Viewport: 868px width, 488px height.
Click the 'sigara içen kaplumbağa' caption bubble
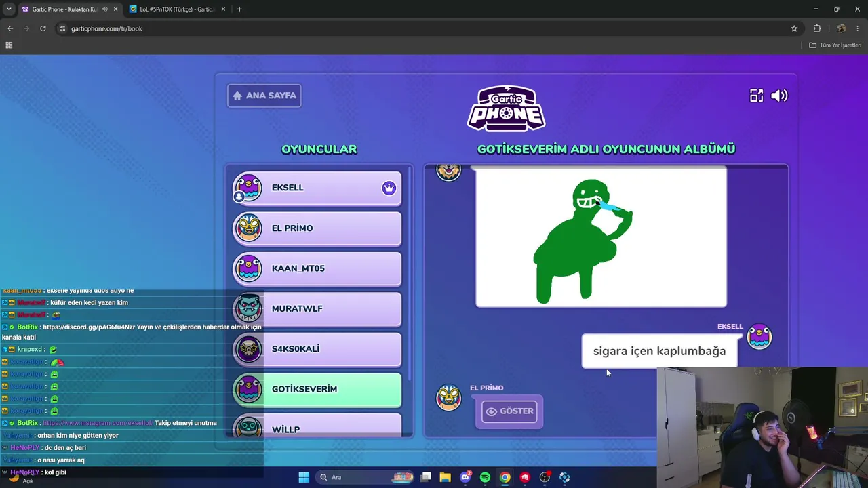[659, 351]
